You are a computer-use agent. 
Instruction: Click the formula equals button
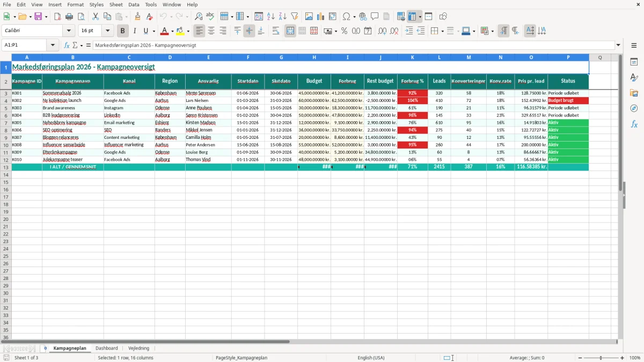click(89, 45)
